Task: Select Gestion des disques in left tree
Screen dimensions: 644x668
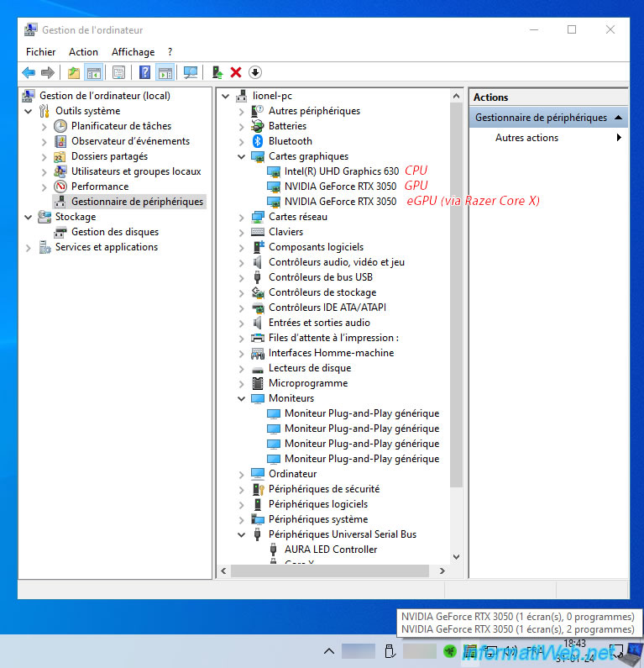Action: pos(115,232)
